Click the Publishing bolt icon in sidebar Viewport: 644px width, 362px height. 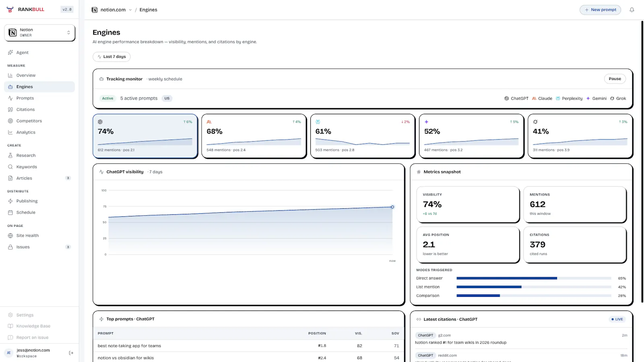coord(10,201)
